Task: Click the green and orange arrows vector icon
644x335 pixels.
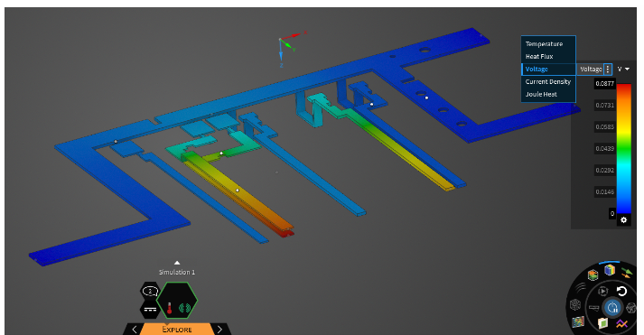Action: [x=627, y=273]
